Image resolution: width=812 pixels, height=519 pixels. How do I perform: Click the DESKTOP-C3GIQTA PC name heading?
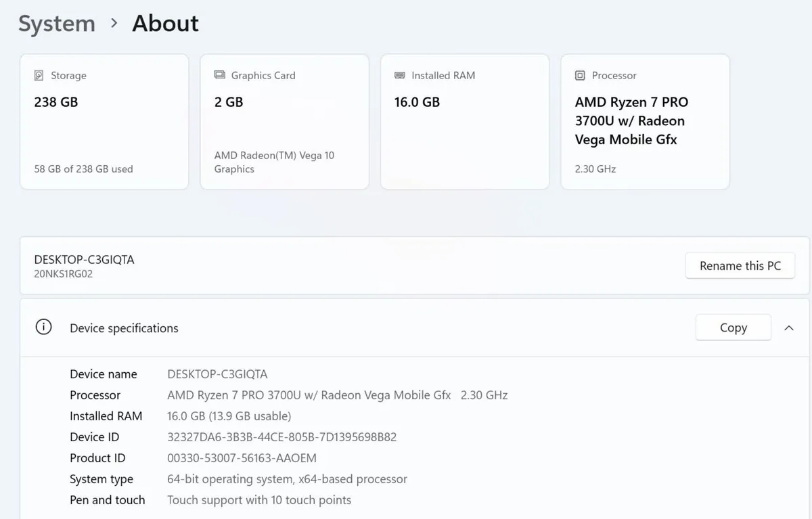[x=84, y=260]
